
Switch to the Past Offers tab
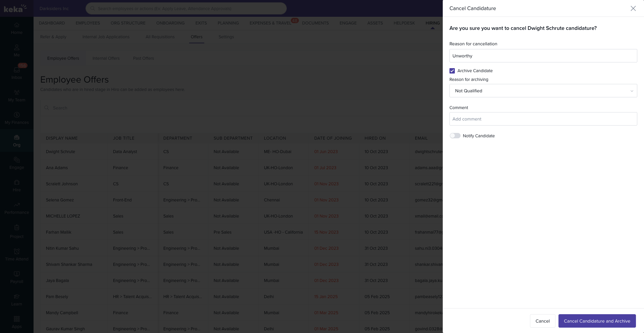click(143, 58)
